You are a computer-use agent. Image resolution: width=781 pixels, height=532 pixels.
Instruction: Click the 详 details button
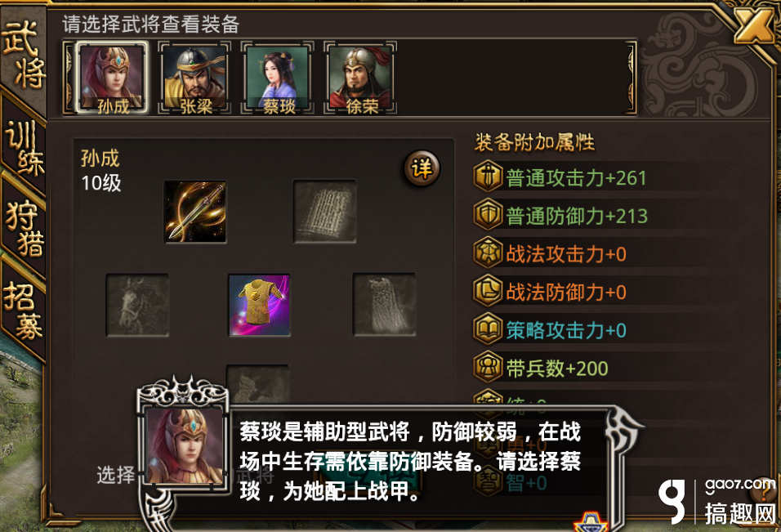[422, 168]
